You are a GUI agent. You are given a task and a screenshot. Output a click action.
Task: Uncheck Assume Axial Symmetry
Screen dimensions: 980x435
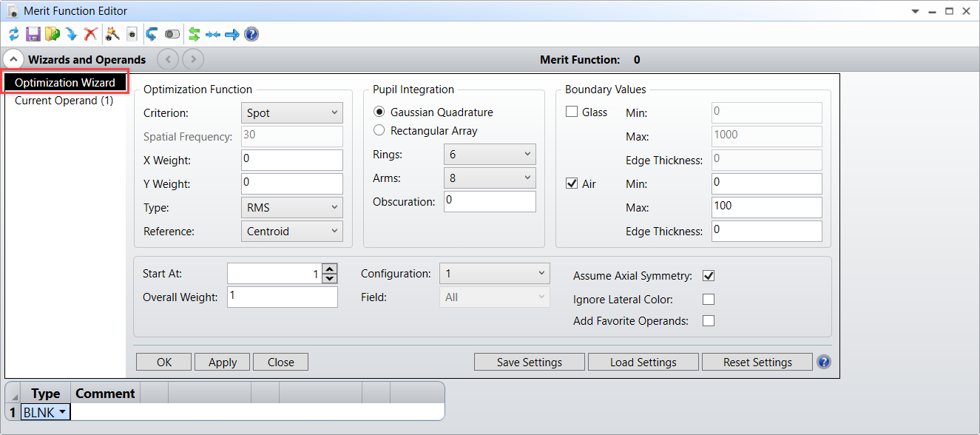point(709,276)
